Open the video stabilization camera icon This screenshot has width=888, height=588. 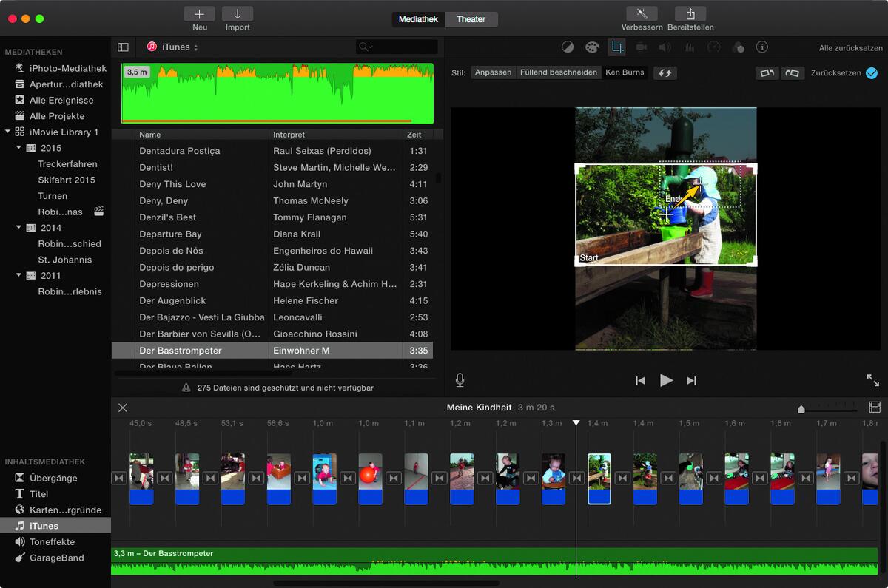640,47
